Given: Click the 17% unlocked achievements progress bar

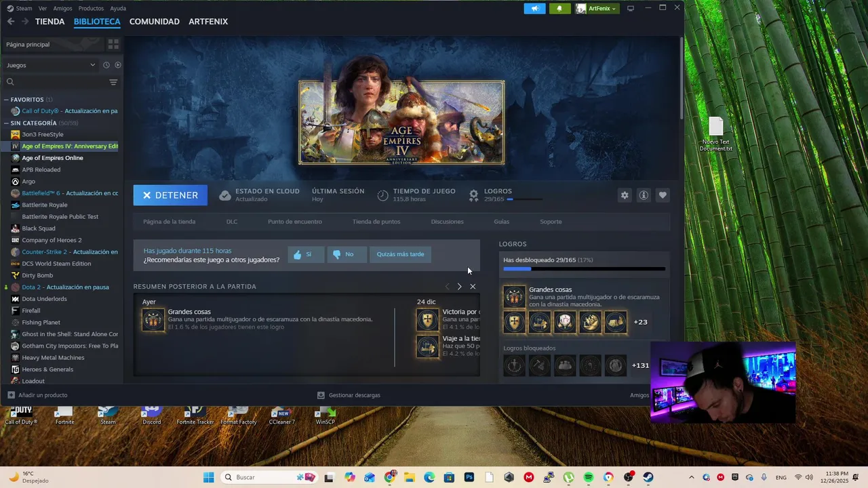Looking at the screenshot, I should point(584,269).
